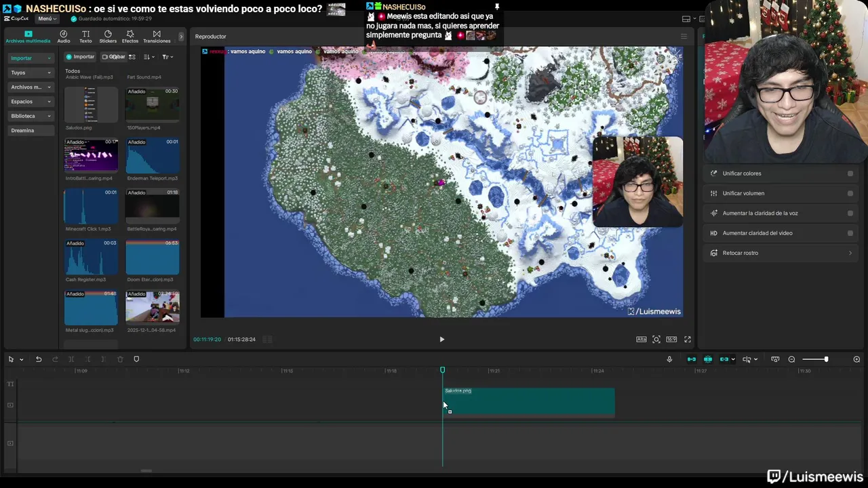
Task: Enter fullscreen preview mode
Action: pyautogui.click(x=687, y=340)
